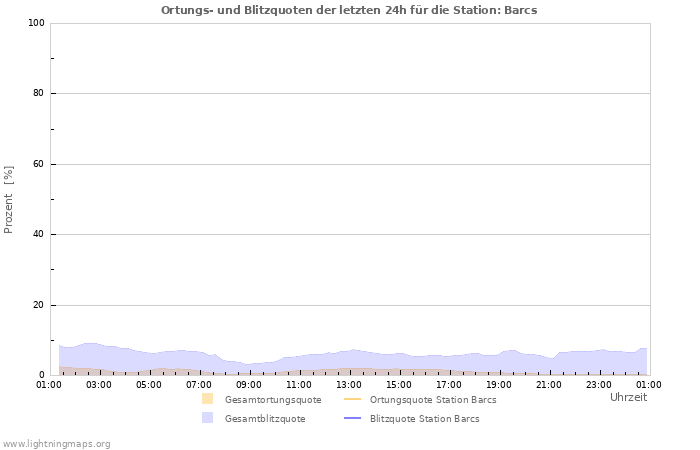The height and width of the screenshot is (450, 700).
Task: Click the 15:00 time label
Action: (399, 385)
